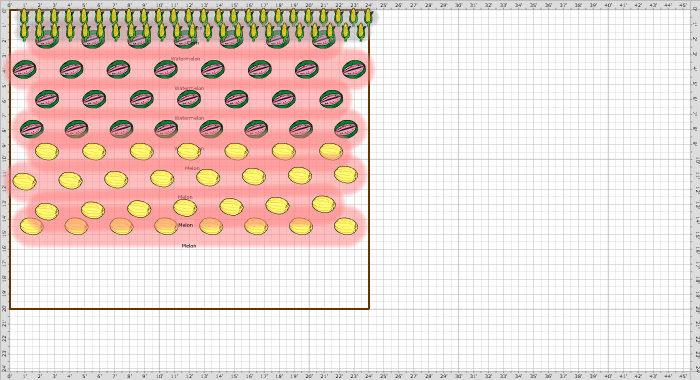Click the bottom edge of the brown garden bed
Image resolution: width=700 pixels, height=380 pixels.
(x=189, y=308)
